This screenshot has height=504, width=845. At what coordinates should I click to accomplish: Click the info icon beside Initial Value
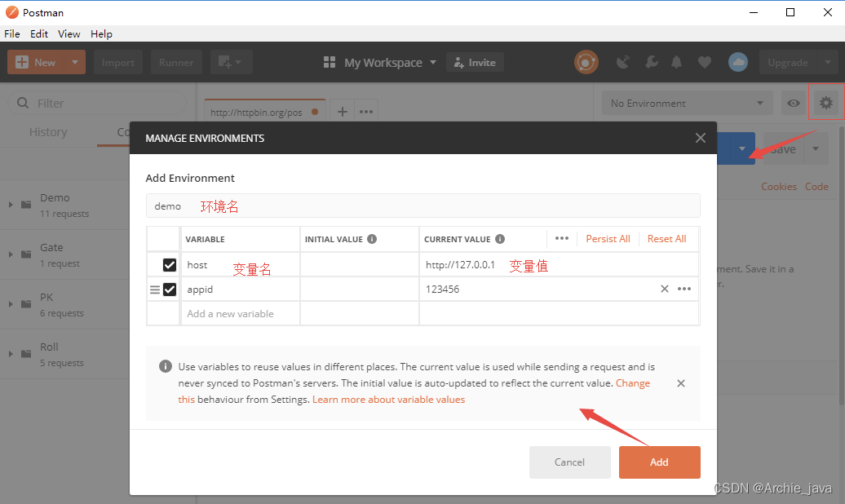pyautogui.click(x=372, y=239)
